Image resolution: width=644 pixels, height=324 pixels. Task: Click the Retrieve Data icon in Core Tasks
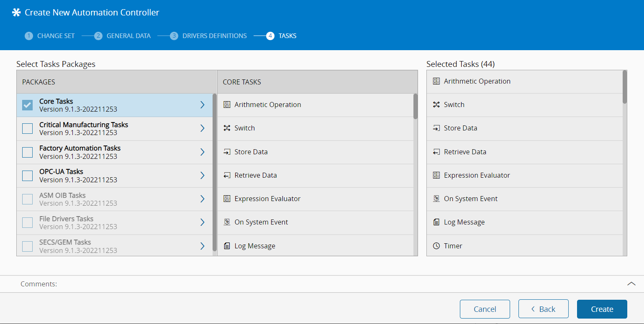point(227,175)
